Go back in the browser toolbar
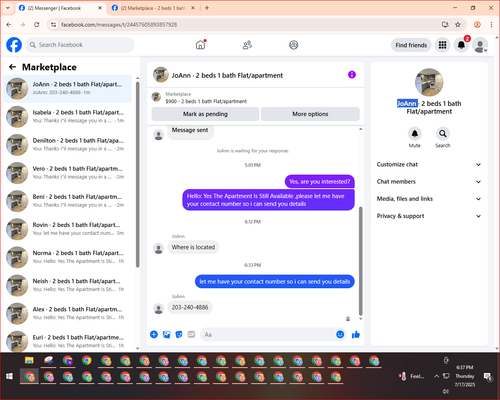This screenshot has height=400, width=500. pos(9,24)
